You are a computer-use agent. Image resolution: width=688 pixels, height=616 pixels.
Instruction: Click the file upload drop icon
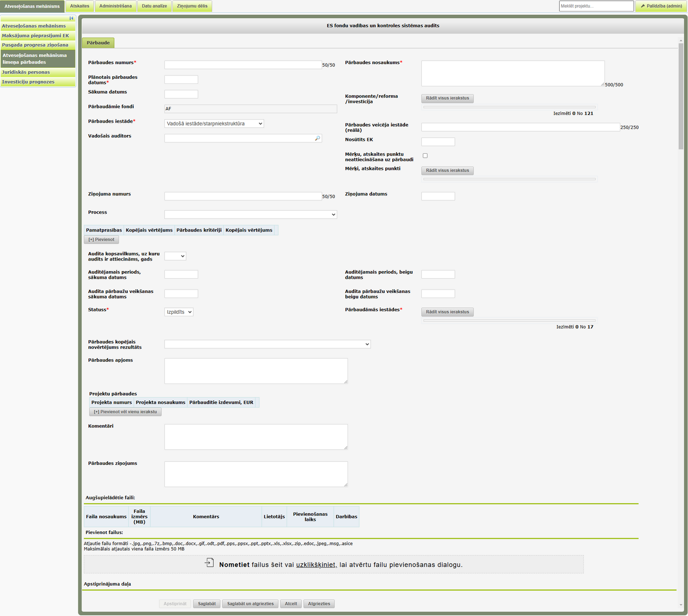click(209, 563)
